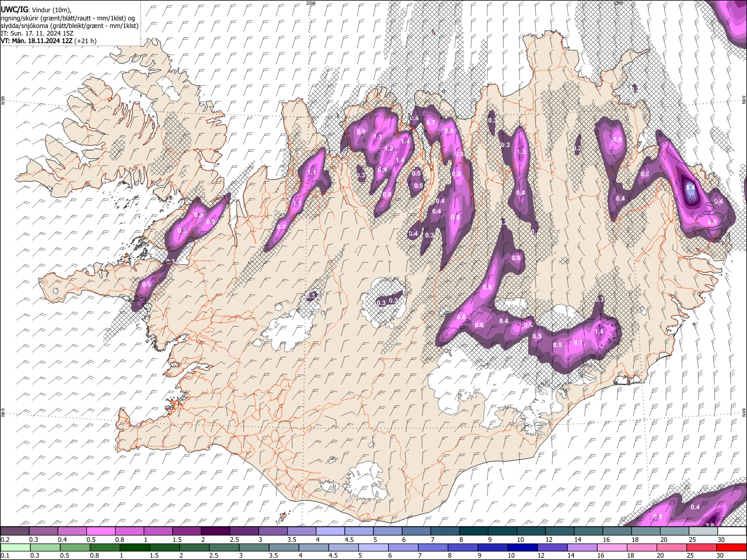Click the 0.1 label on the green scale
Image resolution: width=747 pixels, height=560 pixels.
[5, 555]
